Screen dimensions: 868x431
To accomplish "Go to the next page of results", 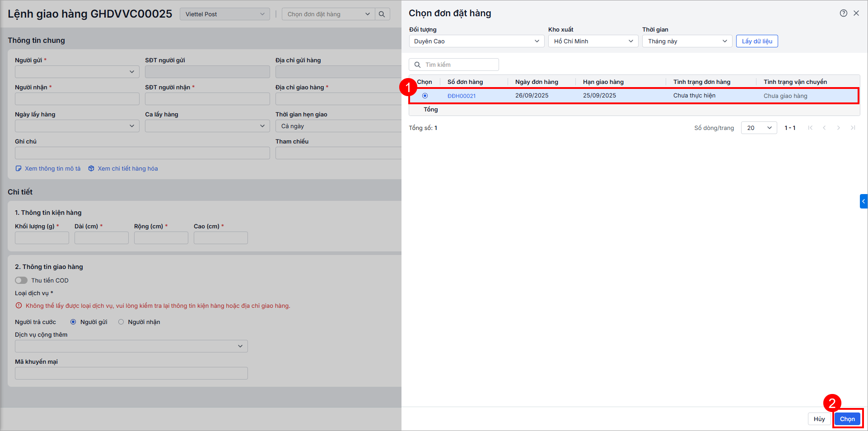I will coord(839,128).
